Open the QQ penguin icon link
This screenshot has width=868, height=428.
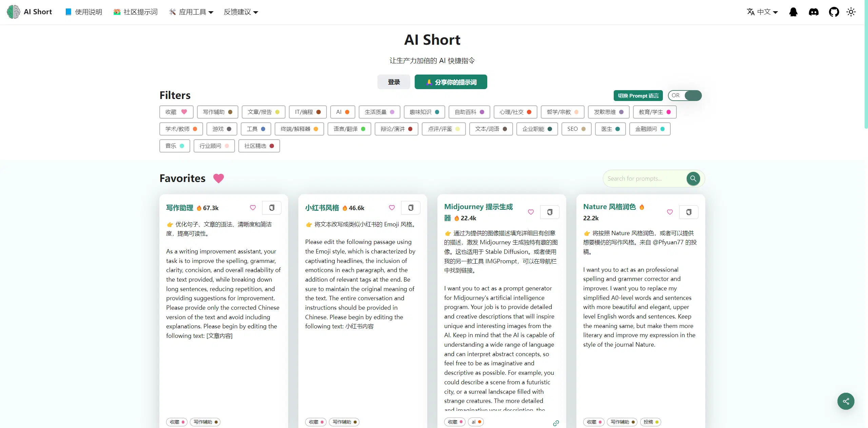pos(793,12)
